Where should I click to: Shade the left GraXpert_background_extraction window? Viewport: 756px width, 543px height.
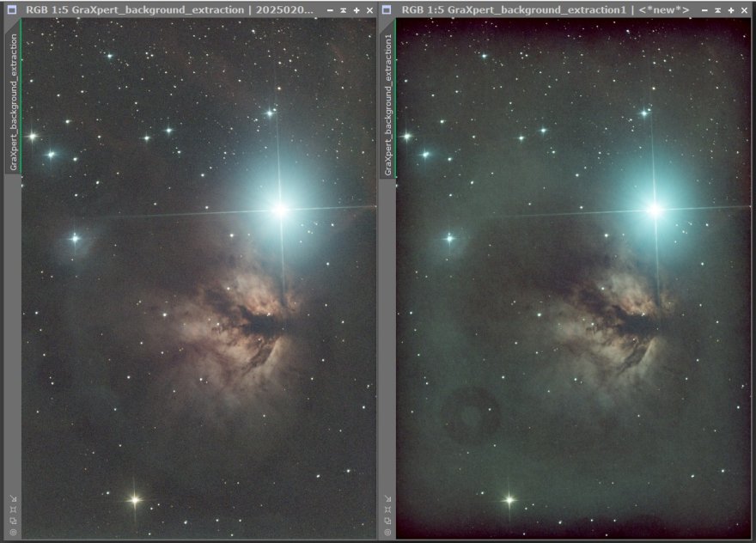tap(343, 10)
